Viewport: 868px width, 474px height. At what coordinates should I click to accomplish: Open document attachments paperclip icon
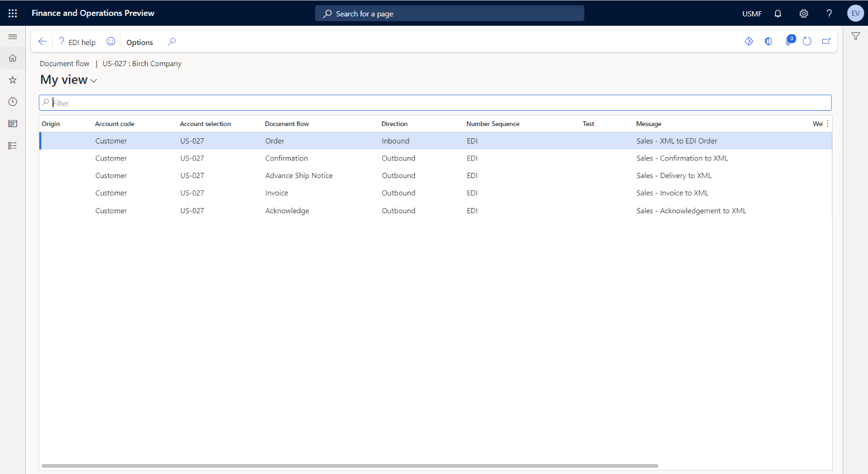[789, 41]
